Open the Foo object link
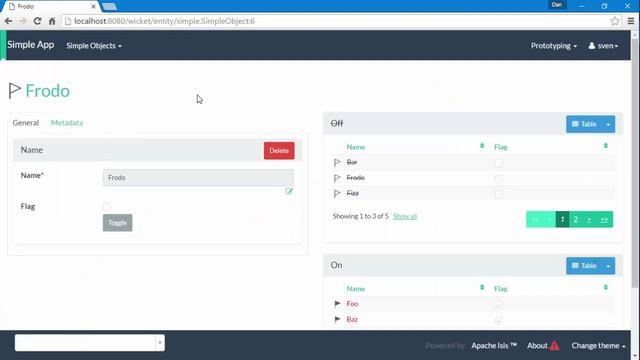 pos(352,304)
